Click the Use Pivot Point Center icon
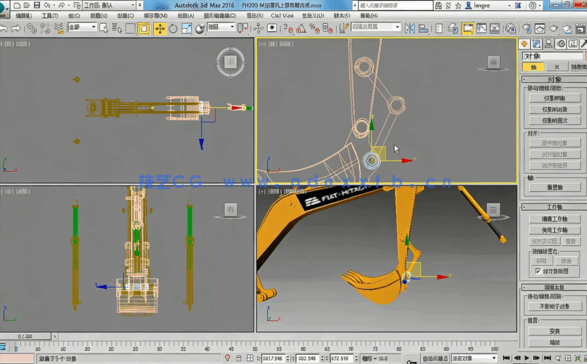The image size is (587, 364). tap(242, 28)
